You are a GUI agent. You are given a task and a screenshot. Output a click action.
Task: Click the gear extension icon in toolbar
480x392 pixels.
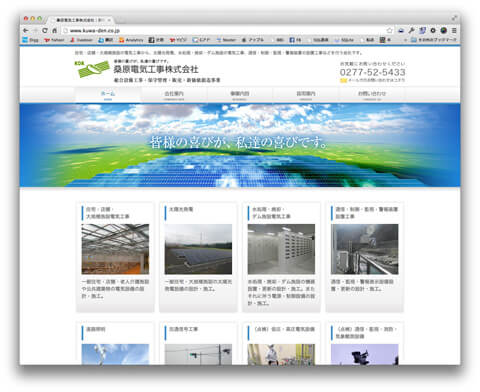(433, 30)
